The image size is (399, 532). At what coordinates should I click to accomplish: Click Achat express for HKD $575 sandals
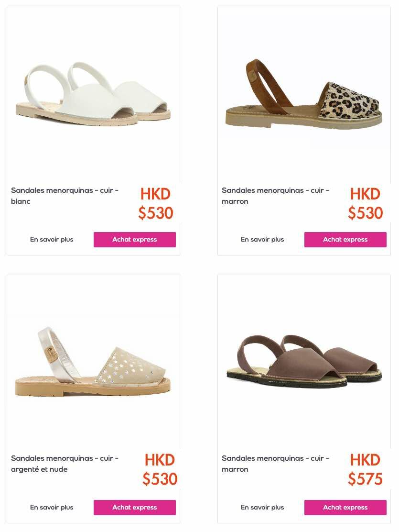click(x=345, y=507)
